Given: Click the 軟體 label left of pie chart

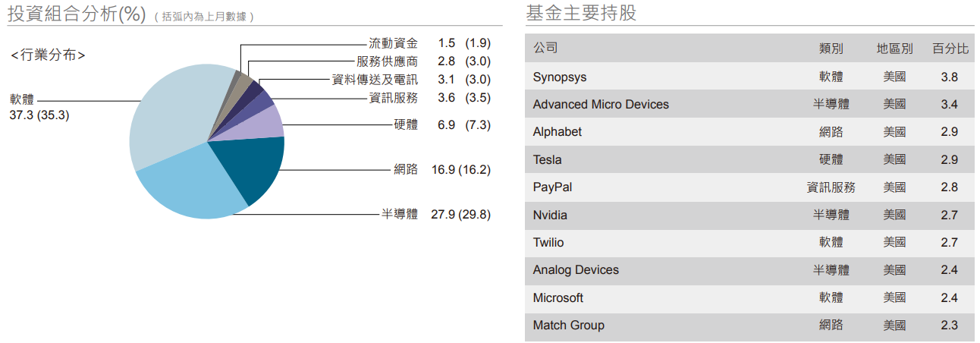Looking at the screenshot, I should [x=22, y=99].
